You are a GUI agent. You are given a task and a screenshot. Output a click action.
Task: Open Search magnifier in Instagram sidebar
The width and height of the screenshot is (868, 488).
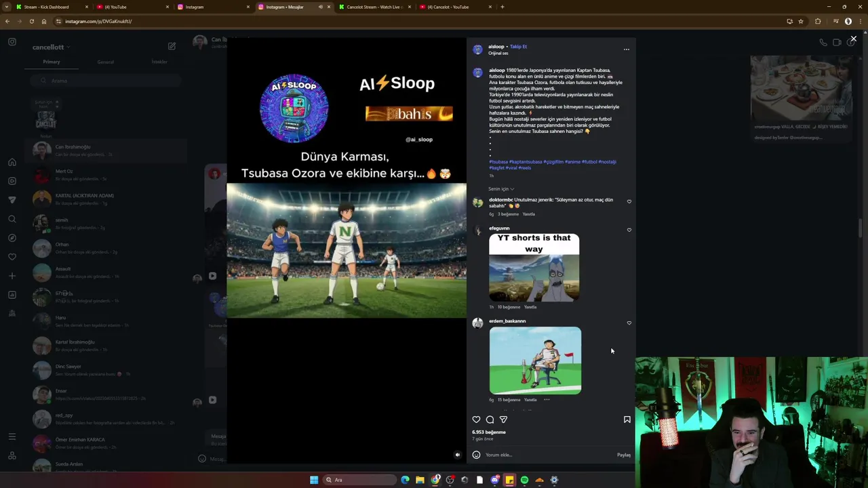click(x=12, y=219)
